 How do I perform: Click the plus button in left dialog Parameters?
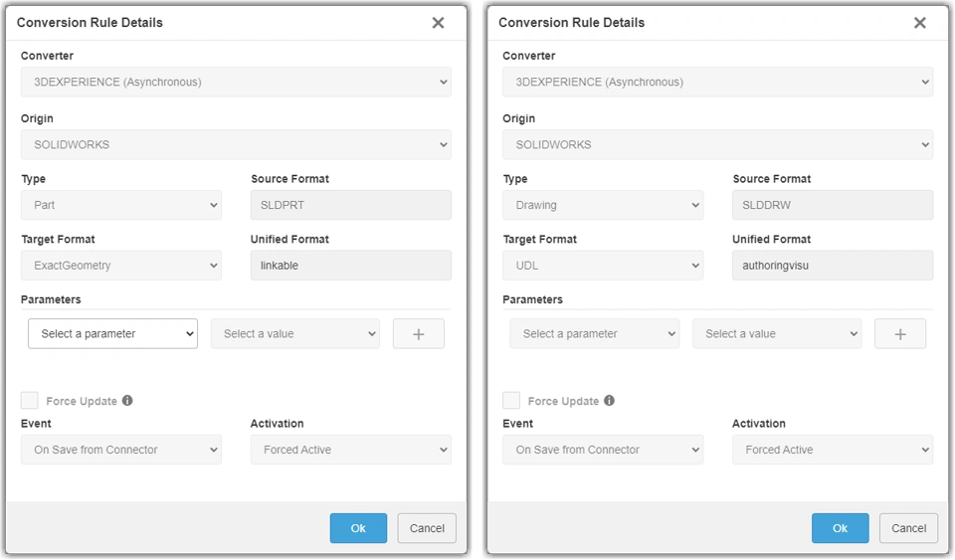point(418,334)
